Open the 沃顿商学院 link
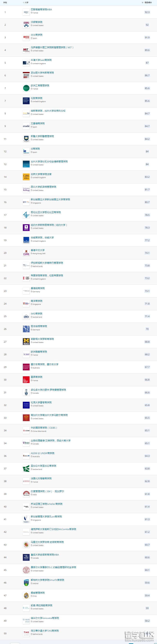 pyautogui.click(x=36, y=22)
